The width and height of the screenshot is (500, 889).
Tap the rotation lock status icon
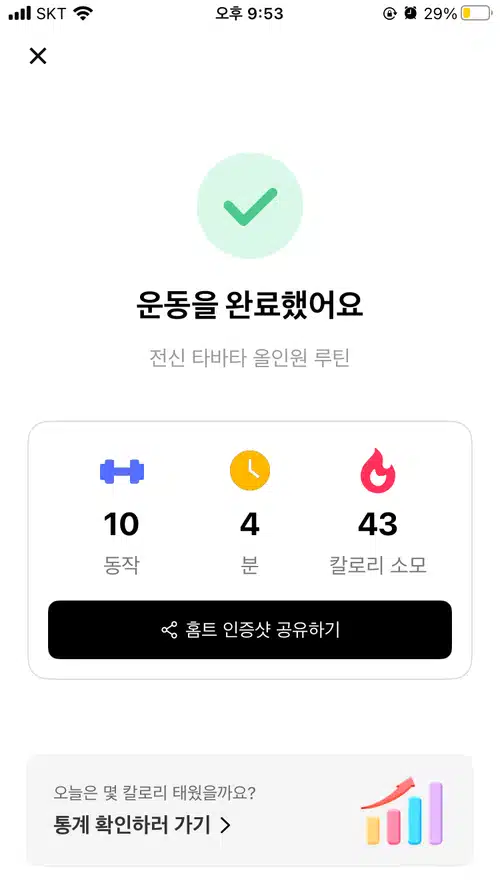[389, 14]
